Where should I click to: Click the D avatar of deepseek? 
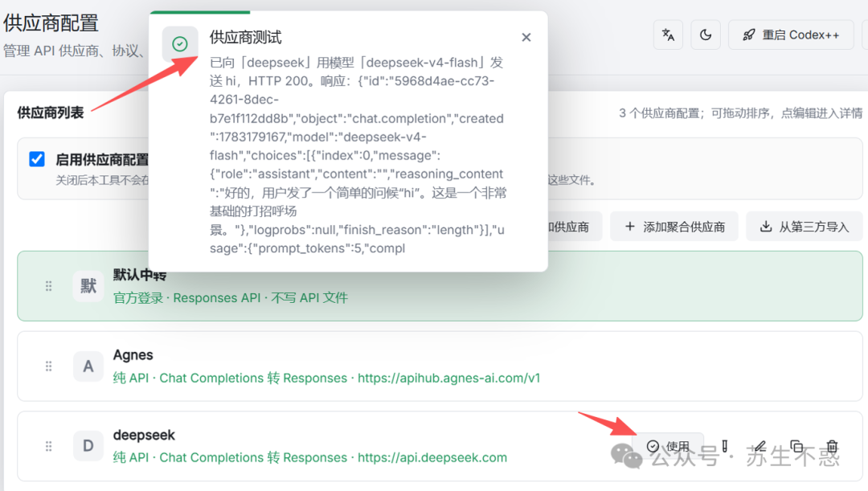tap(88, 446)
